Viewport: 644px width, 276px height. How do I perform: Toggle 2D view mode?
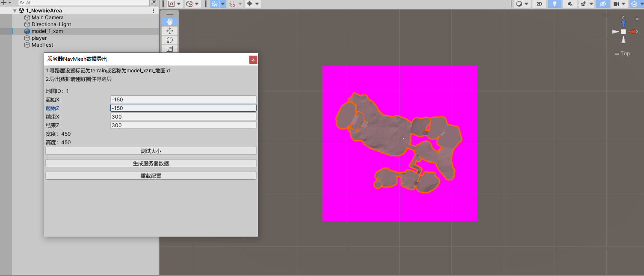tap(539, 4)
